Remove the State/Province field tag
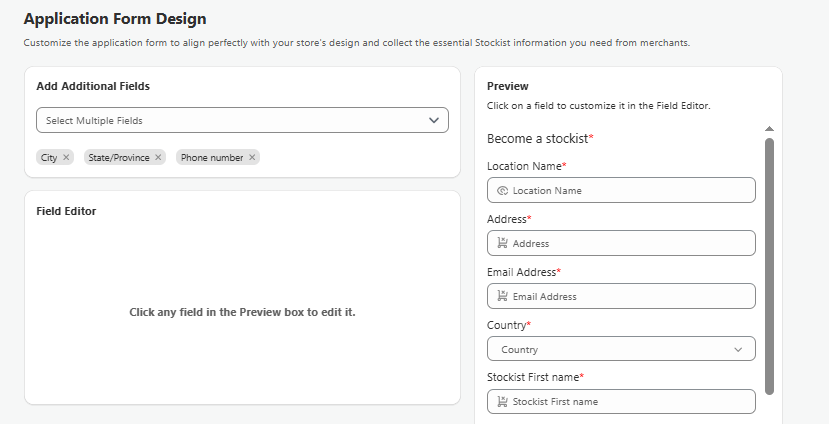This screenshot has width=829, height=424. [158, 158]
